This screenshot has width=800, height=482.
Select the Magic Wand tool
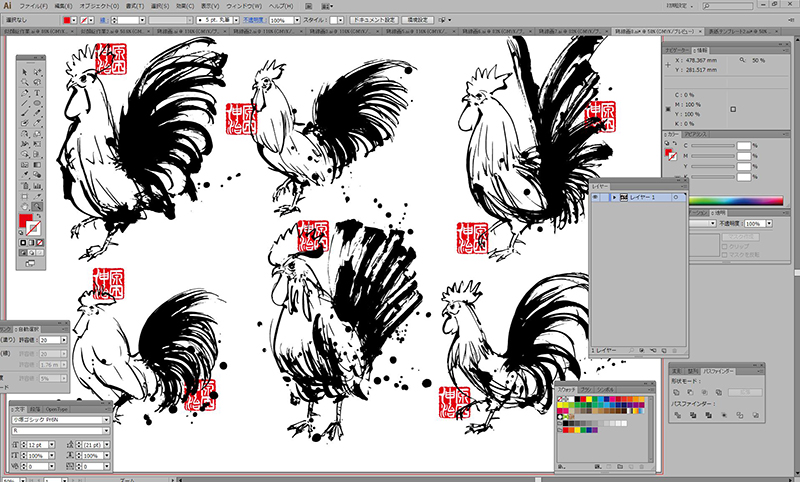[24, 82]
